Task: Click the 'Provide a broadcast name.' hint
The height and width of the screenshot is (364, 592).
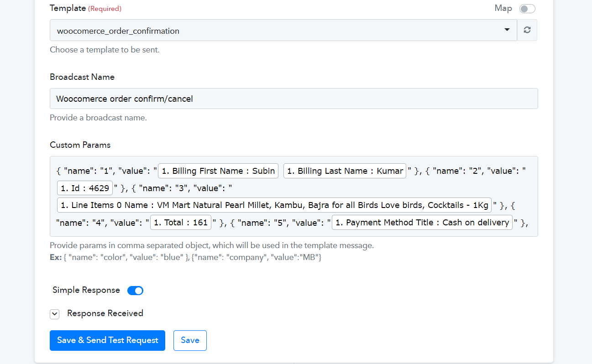Action: click(98, 118)
